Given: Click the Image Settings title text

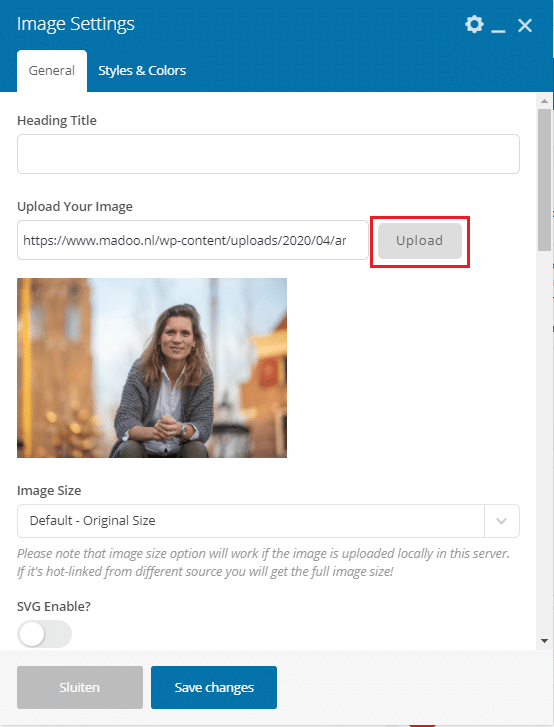Looking at the screenshot, I should (76, 24).
